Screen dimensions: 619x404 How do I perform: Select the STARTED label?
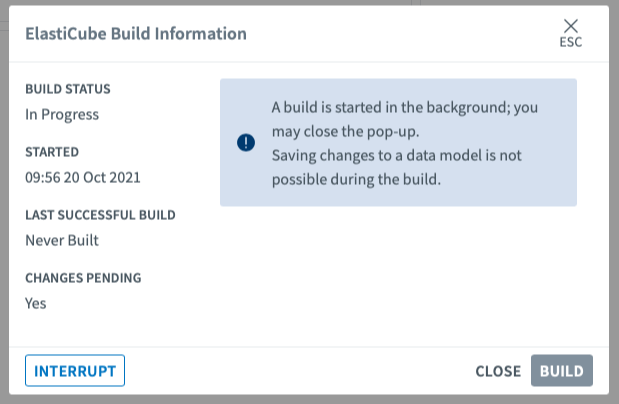click(x=52, y=152)
